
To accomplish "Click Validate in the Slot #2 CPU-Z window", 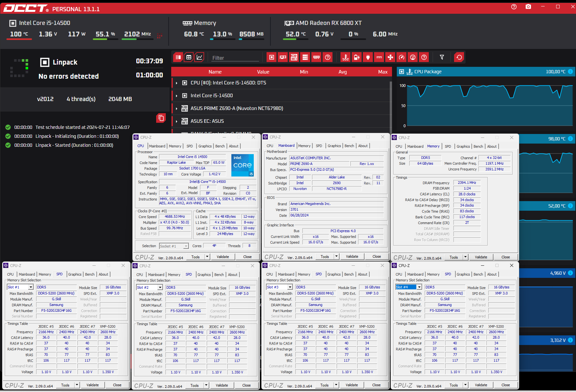I will [222, 385].
